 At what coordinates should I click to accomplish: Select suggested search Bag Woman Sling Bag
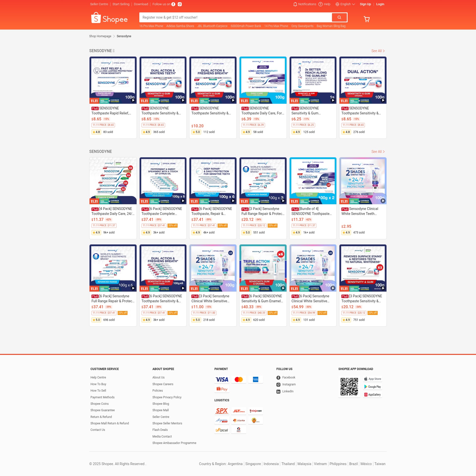tap(331, 26)
